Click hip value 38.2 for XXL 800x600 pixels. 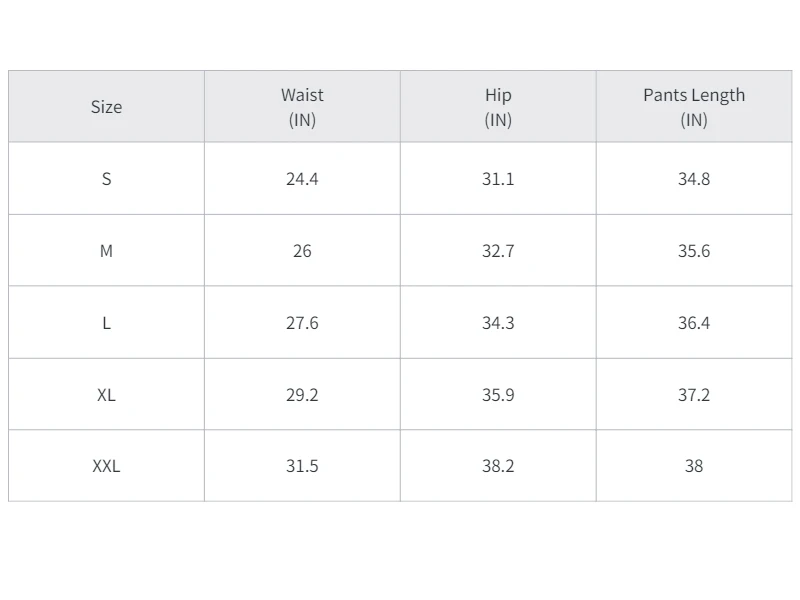click(498, 466)
